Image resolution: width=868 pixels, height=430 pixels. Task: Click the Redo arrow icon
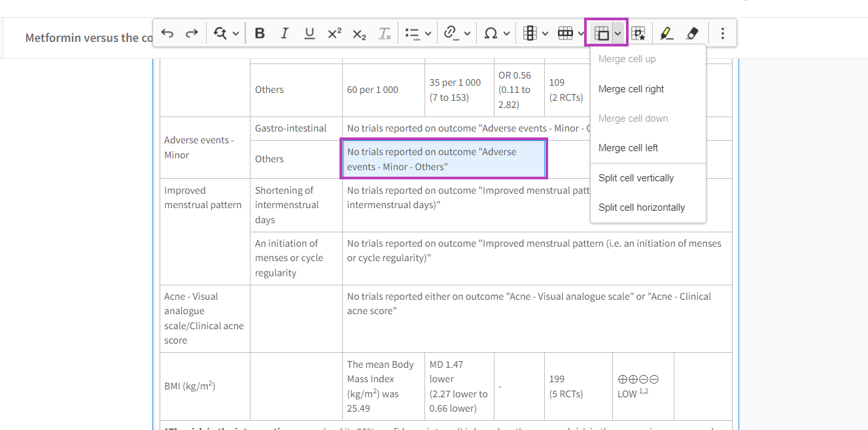[192, 33]
